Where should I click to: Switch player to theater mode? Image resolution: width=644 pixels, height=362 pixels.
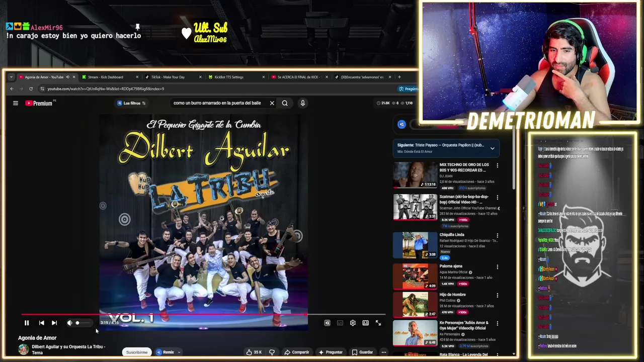pyautogui.click(x=366, y=323)
